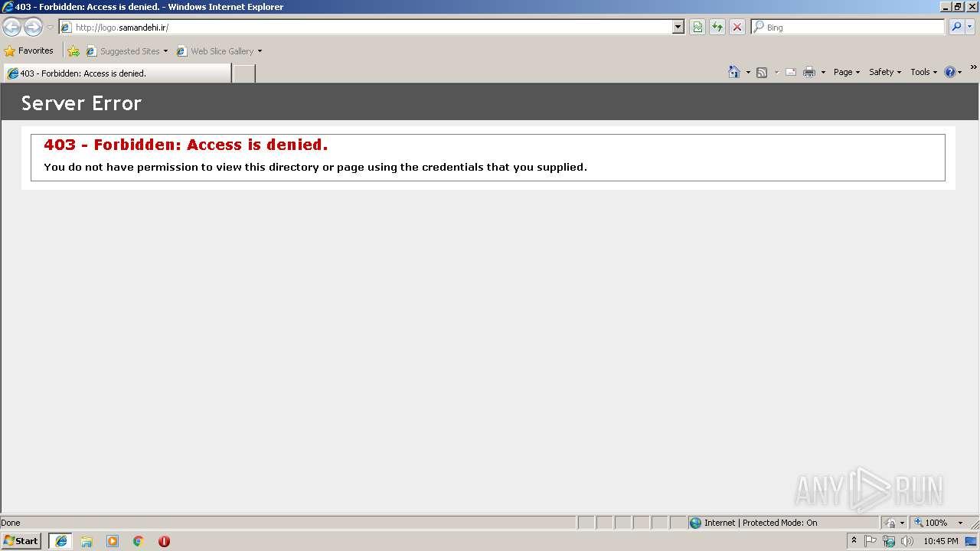Click the Compatibility View icon
The height and width of the screenshot is (551, 980).
tap(697, 28)
